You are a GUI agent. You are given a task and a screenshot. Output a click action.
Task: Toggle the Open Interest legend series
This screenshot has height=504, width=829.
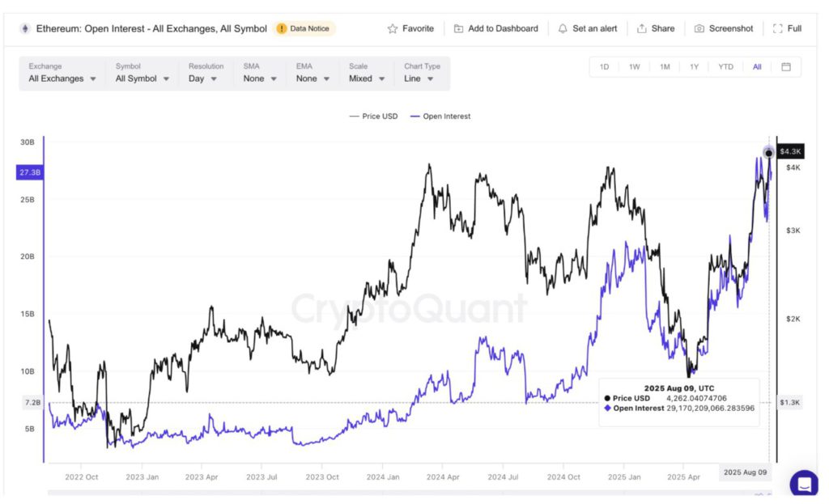(x=440, y=116)
